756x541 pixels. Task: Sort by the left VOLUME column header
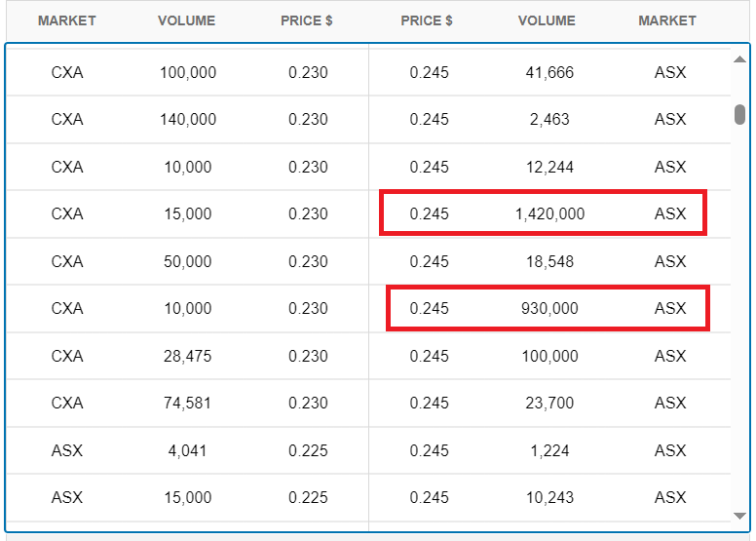[x=186, y=20]
